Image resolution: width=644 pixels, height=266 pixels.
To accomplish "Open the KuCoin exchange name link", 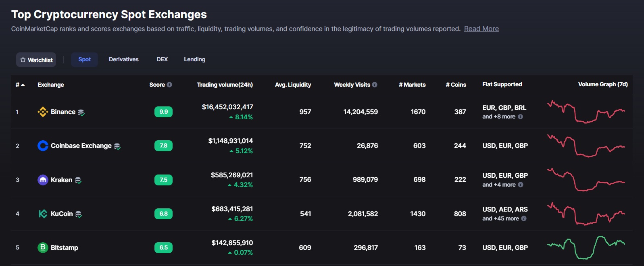I will click(62, 214).
